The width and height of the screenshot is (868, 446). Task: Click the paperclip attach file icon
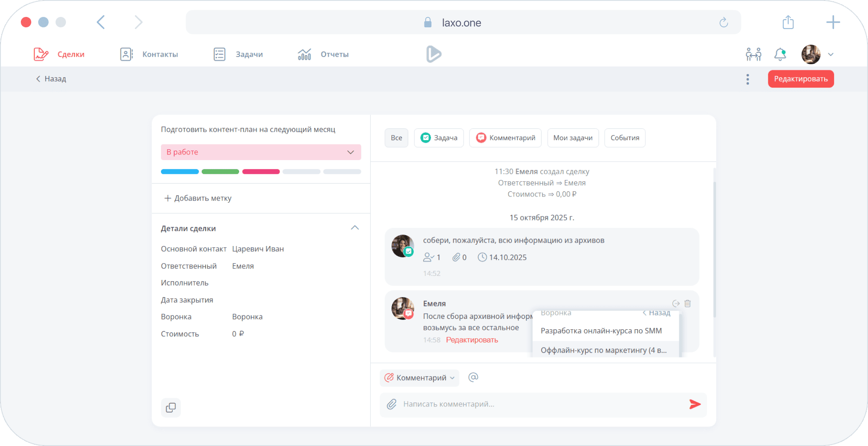click(x=391, y=404)
